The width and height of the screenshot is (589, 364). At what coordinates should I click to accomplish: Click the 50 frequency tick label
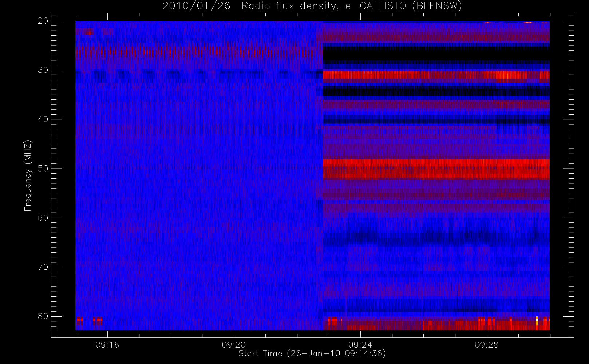point(43,169)
